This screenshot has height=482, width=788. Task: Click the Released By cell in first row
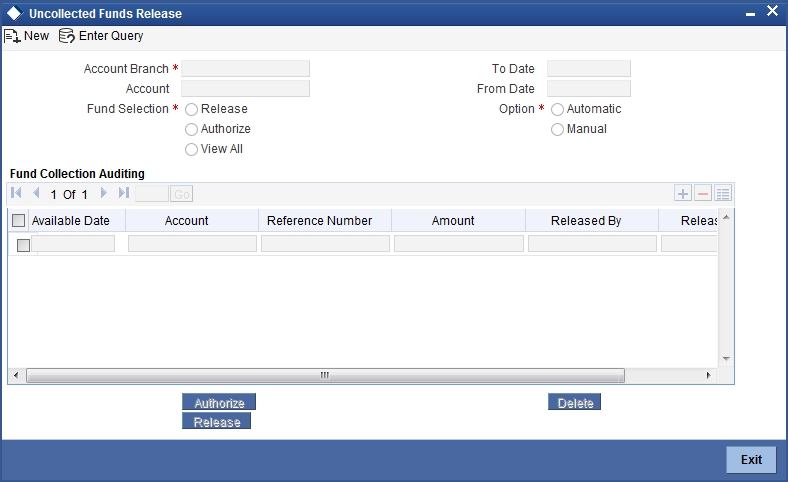click(592, 244)
